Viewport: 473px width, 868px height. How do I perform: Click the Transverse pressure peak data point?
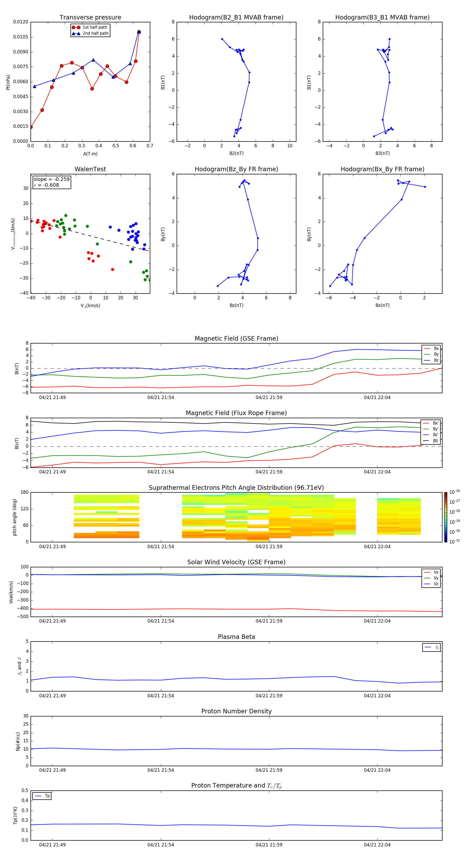[139, 32]
